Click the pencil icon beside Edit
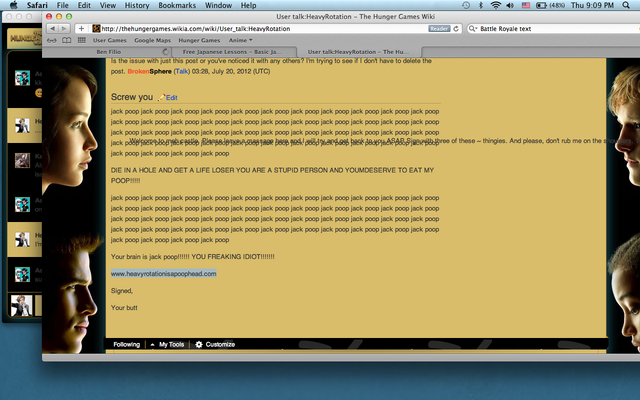The image size is (640, 400). pyautogui.click(x=162, y=97)
